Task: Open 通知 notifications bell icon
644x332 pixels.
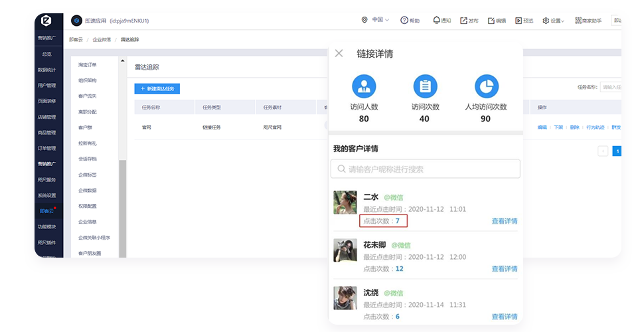Action: click(436, 21)
